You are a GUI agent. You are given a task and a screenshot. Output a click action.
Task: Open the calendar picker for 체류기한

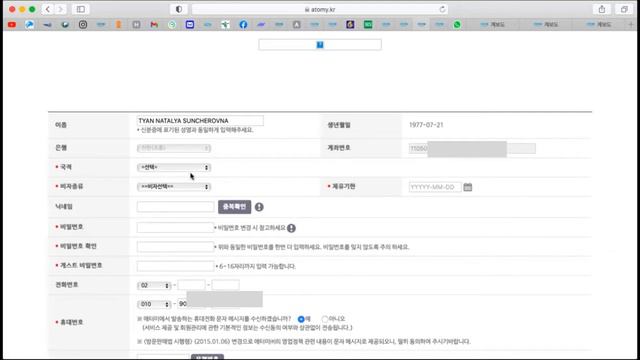tap(468, 187)
